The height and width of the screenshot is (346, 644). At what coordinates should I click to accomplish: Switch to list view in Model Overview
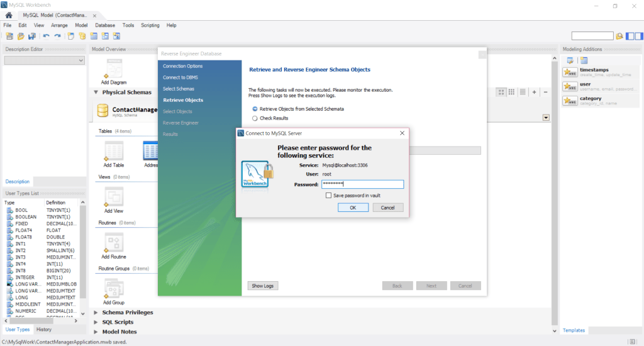[523, 92]
